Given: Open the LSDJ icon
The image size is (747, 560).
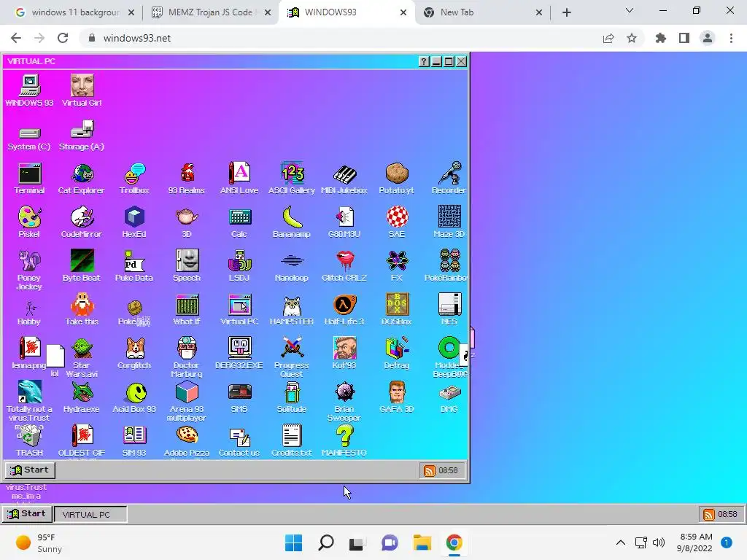Looking at the screenshot, I should coord(239,266).
